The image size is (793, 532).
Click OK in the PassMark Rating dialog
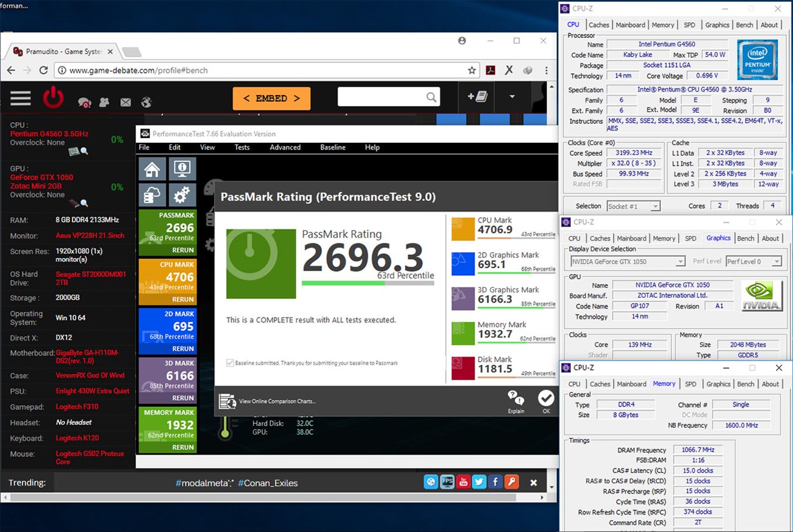pyautogui.click(x=545, y=401)
